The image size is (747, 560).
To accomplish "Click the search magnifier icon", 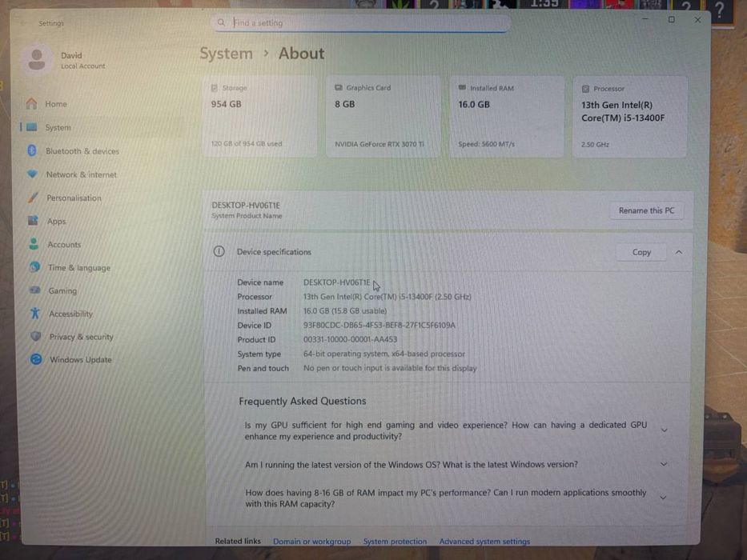I will 221,22.
